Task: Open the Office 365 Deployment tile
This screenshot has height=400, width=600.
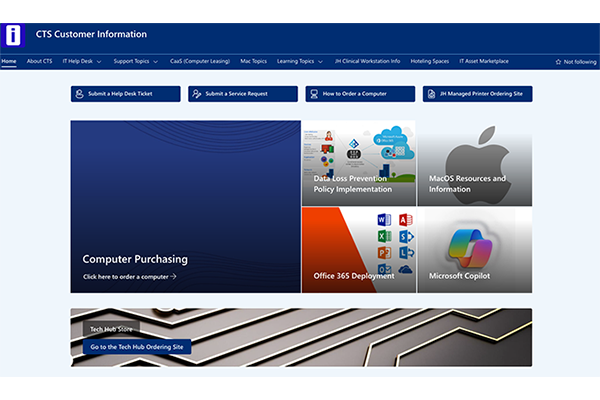Action: pyautogui.click(x=359, y=250)
